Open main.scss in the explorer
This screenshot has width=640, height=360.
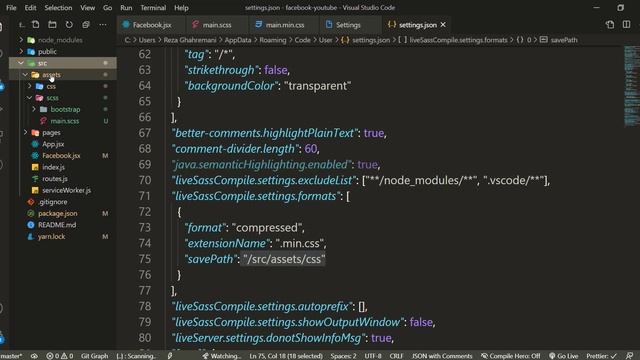(x=64, y=121)
